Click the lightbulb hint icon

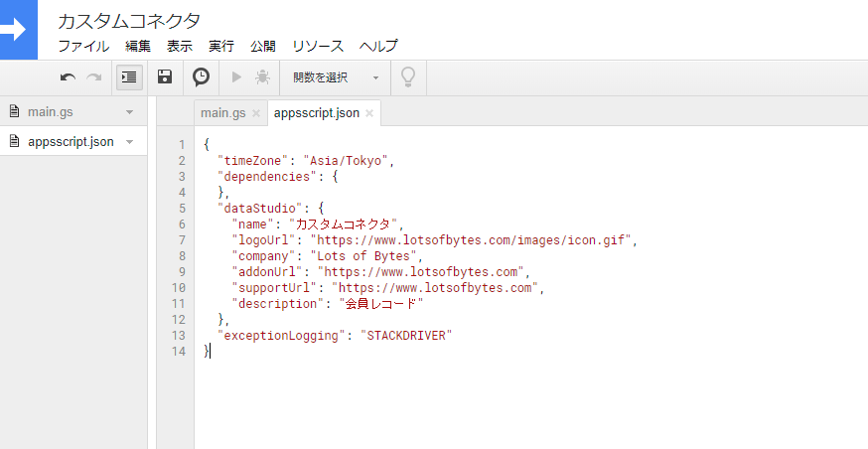click(407, 77)
